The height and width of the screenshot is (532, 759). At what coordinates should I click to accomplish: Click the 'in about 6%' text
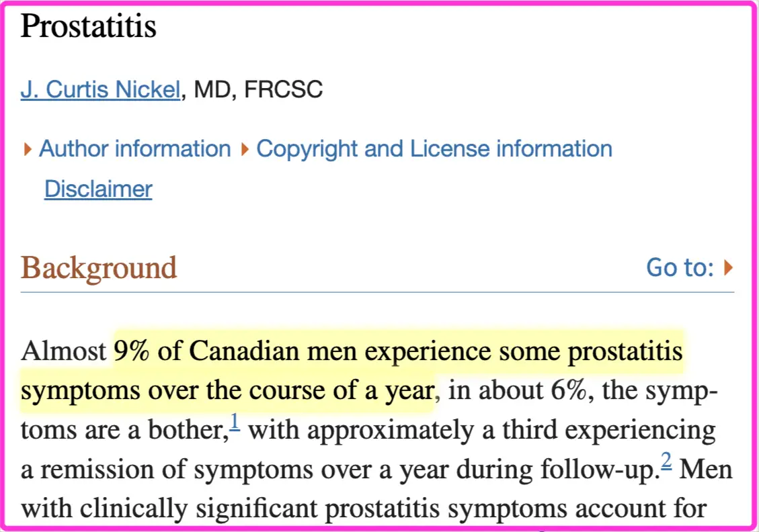(518, 390)
